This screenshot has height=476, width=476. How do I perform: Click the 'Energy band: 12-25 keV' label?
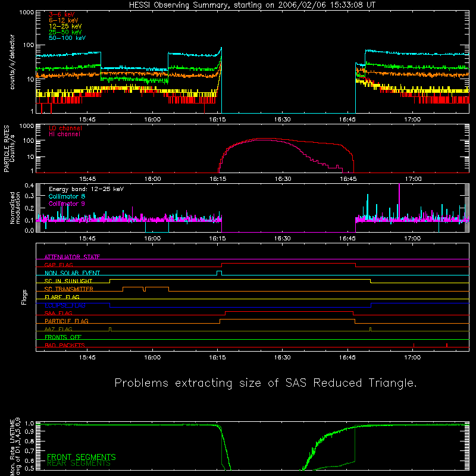(x=86, y=189)
